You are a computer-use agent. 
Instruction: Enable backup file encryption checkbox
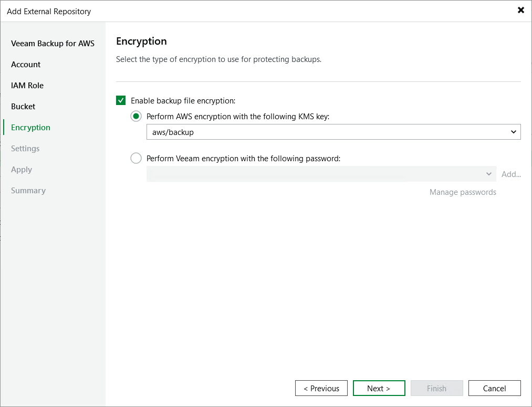tap(121, 100)
